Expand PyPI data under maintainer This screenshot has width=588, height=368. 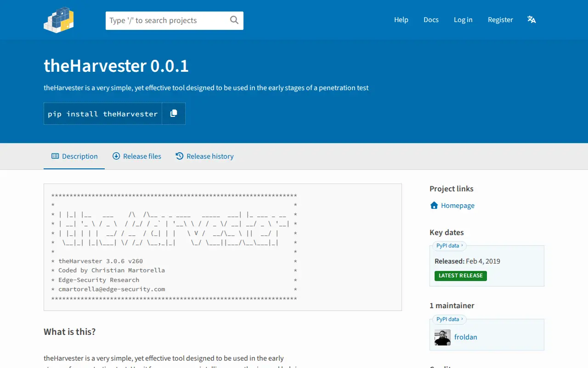coord(450,319)
